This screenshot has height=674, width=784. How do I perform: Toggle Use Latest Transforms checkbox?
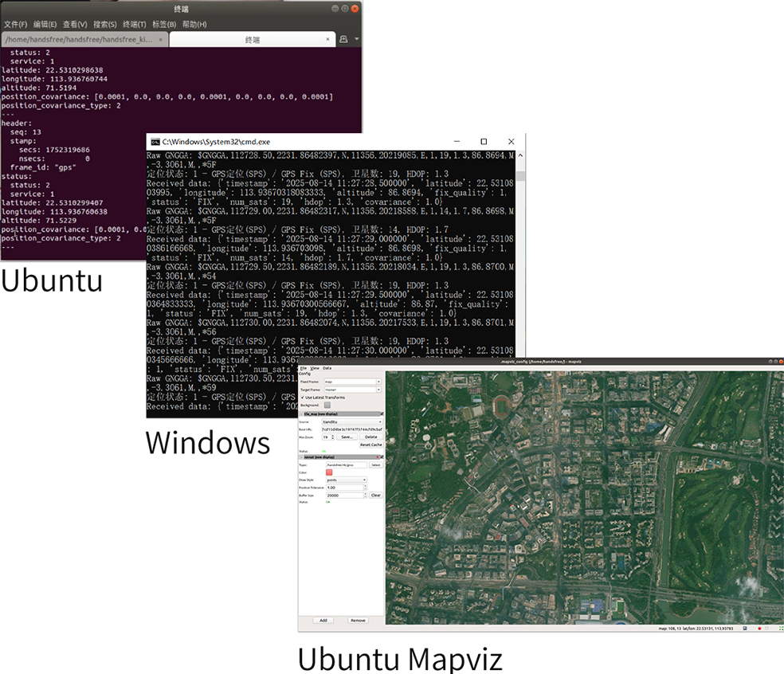click(302, 397)
